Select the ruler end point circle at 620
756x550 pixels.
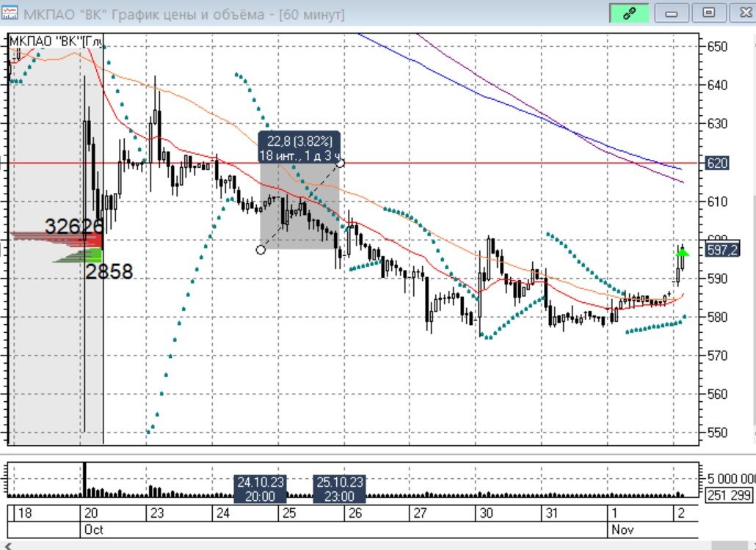(x=340, y=164)
